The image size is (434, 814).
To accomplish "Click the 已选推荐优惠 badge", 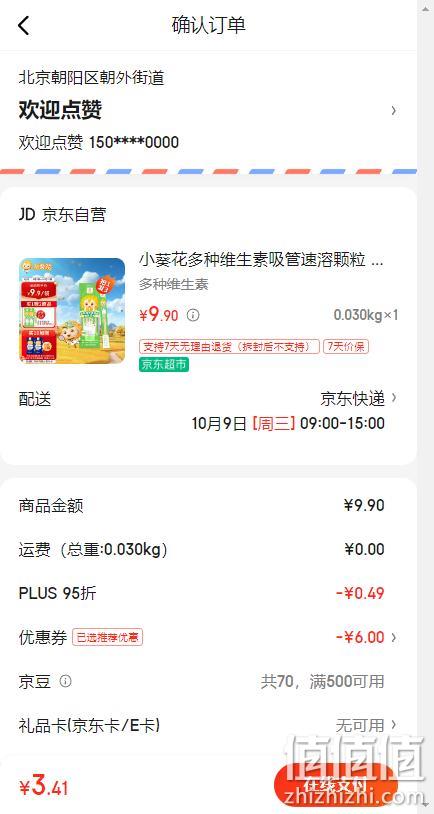I will 107,637.
